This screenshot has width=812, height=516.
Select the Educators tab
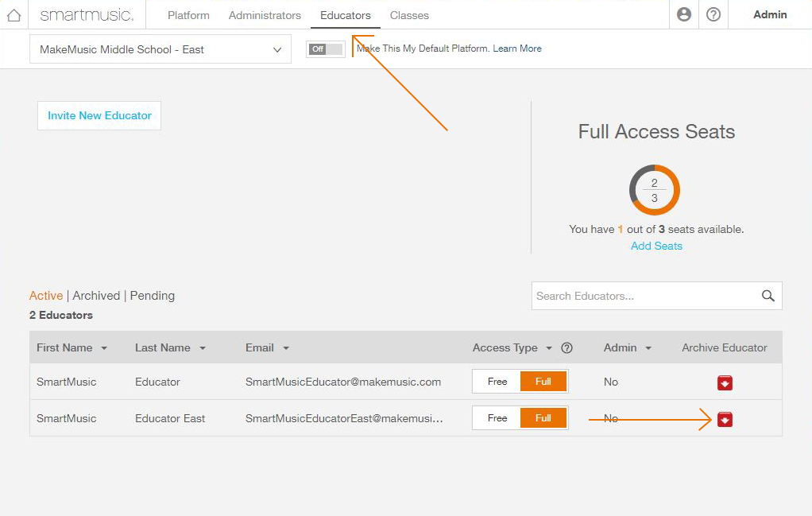pos(346,16)
